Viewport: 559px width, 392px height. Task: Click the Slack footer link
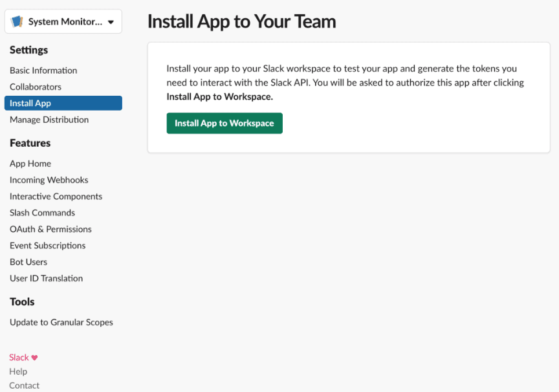click(x=19, y=358)
